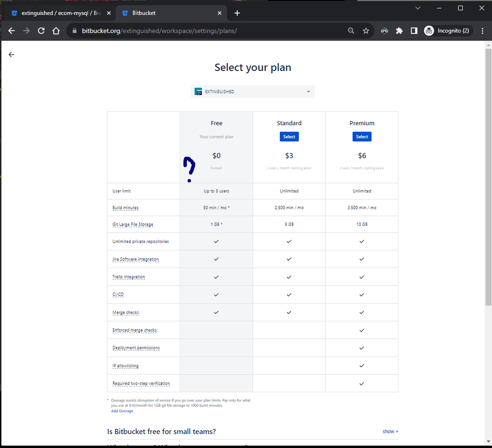
Task: Click the $3 Standard price
Action: (x=289, y=156)
